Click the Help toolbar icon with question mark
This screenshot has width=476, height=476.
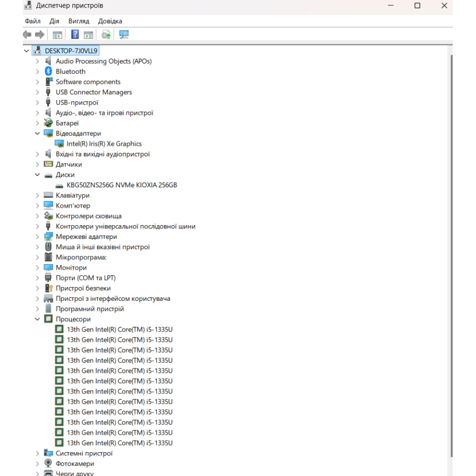(x=75, y=34)
